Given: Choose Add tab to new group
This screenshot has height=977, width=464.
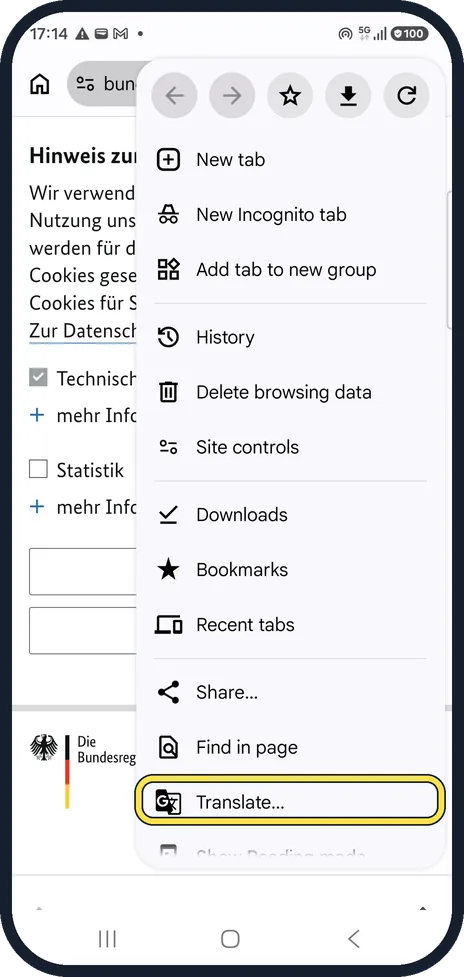Looking at the screenshot, I should [x=290, y=270].
